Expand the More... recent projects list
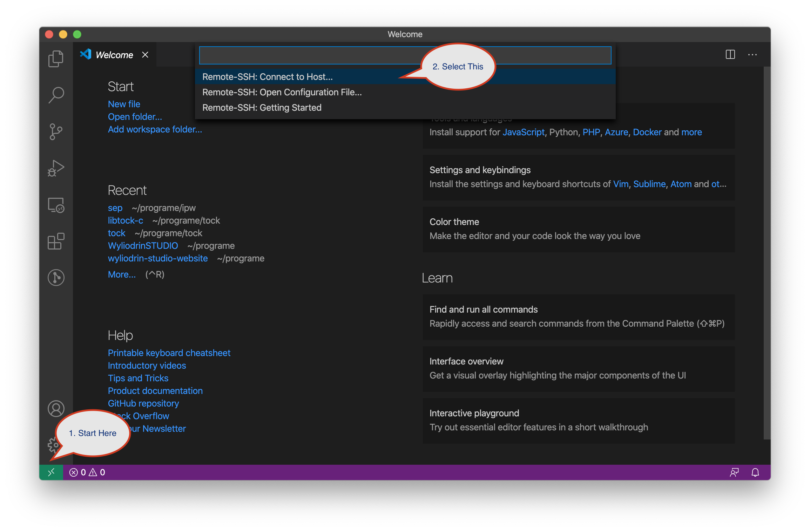Viewport: 810px width, 532px height. (122, 274)
